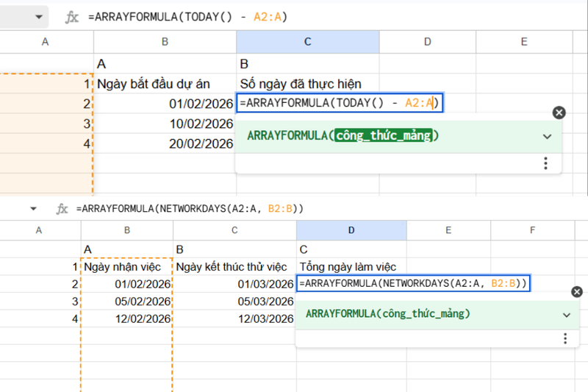Image resolution: width=588 pixels, height=392 pixels.
Task: Click the cell editor with the NETWORKDAYS formula
Action: (x=413, y=283)
